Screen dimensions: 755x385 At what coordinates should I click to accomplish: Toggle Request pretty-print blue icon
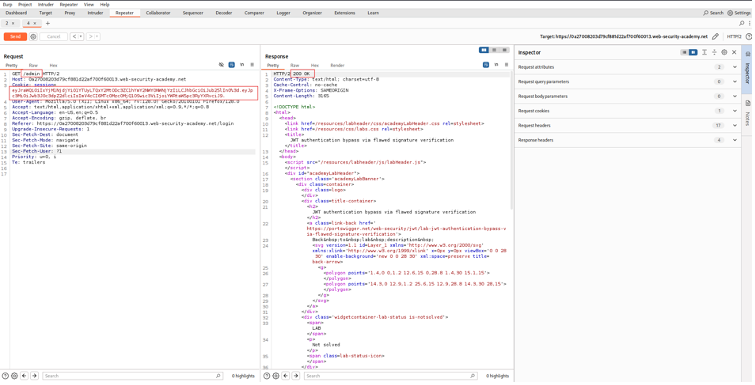pyautogui.click(x=232, y=64)
